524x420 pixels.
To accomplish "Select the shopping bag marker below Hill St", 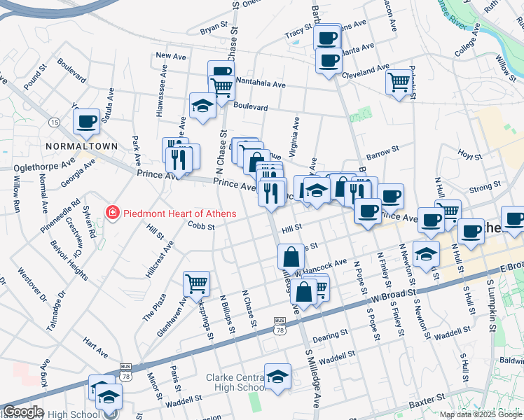I will 291,257.
